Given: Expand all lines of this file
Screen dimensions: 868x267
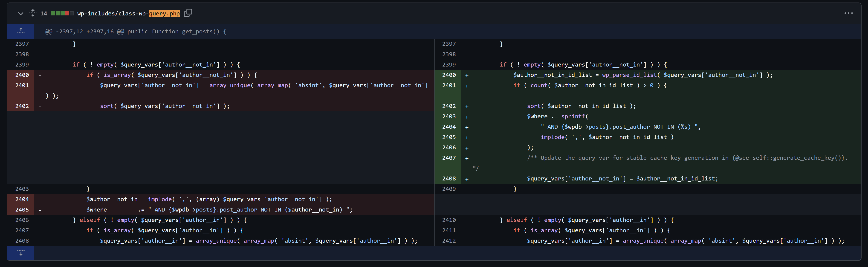Looking at the screenshot, I should tap(33, 13).
